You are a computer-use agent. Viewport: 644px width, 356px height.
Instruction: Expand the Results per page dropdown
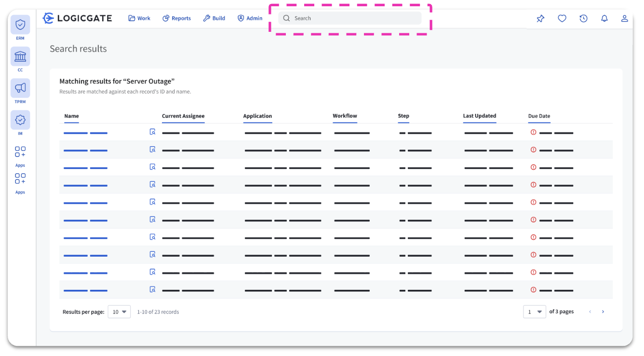tap(119, 312)
